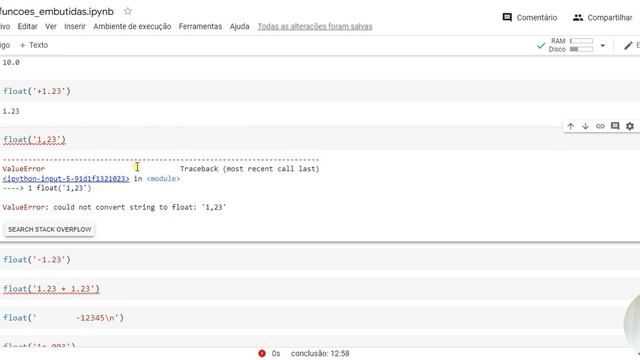Open cell settings gear icon
Viewport: 640px width, 360px height.
(x=630, y=126)
